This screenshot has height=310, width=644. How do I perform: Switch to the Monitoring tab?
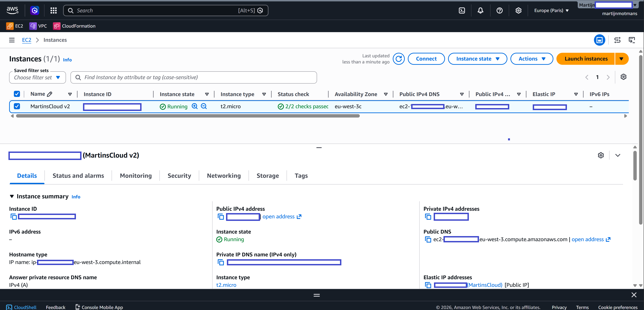136,176
